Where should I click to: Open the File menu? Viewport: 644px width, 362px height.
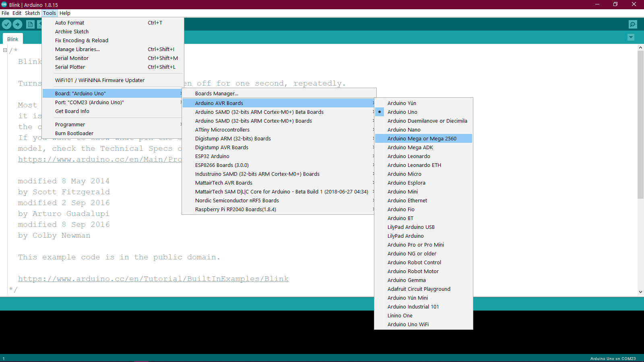5,13
